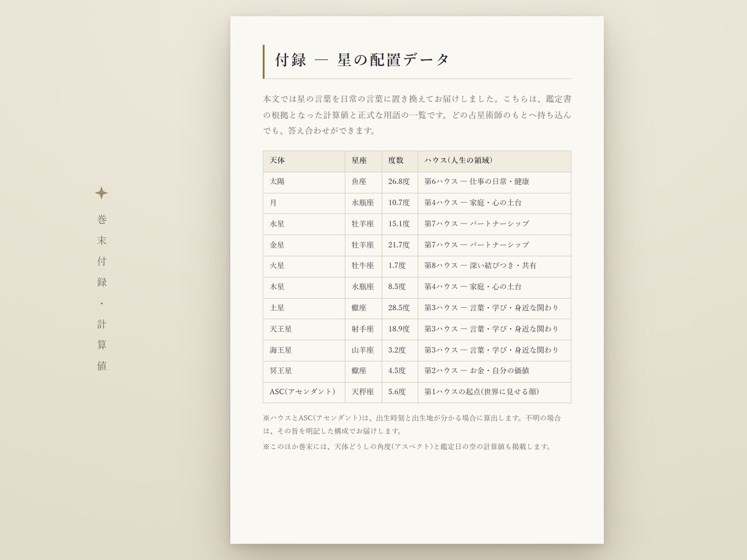Click 第3ハウス cell in the 海王星 row
This screenshot has width=747, height=560.
tap(494, 351)
